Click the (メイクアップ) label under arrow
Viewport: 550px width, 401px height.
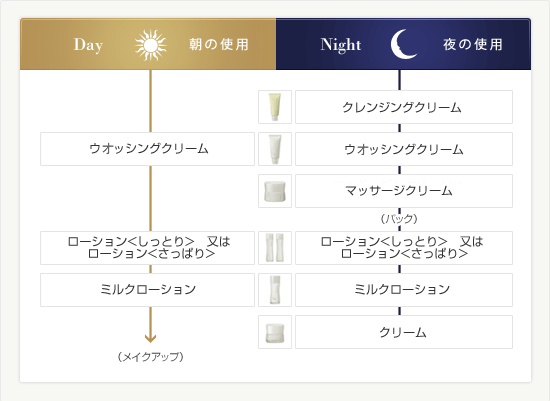(x=150, y=357)
